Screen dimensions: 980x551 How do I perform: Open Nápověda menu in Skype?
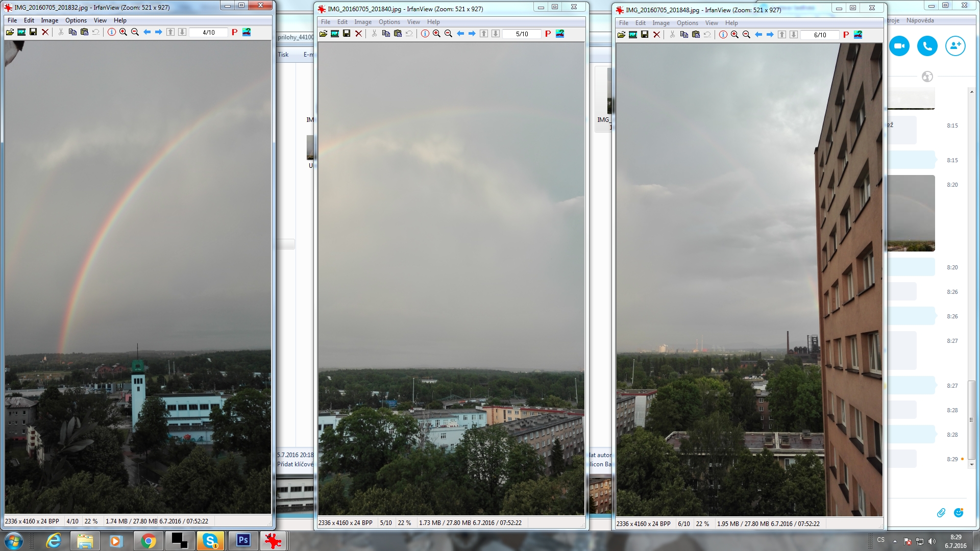pyautogui.click(x=920, y=20)
